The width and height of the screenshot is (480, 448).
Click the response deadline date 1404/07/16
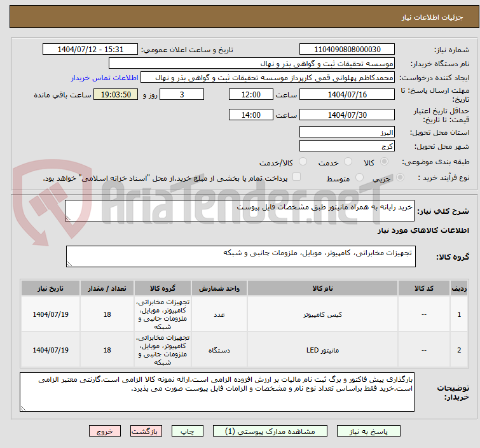pyautogui.click(x=347, y=94)
